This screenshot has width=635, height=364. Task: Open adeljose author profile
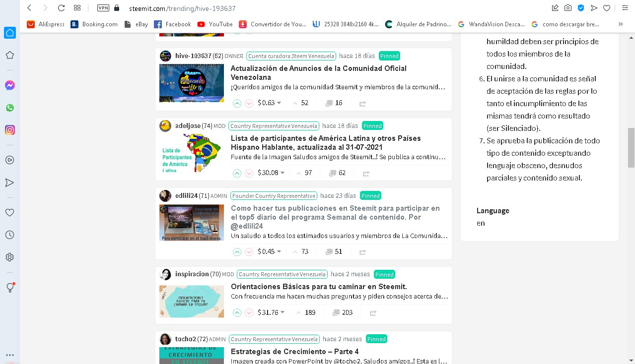pos(188,125)
